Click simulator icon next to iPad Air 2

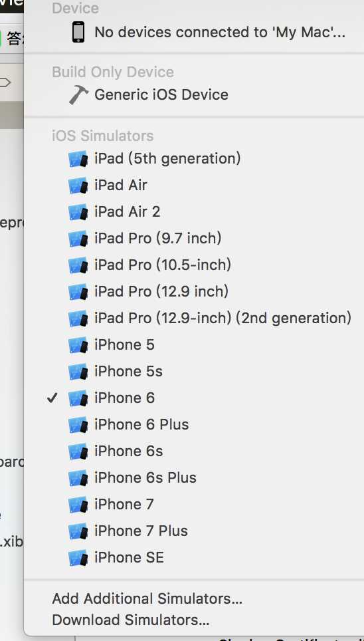(x=78, y=211)
